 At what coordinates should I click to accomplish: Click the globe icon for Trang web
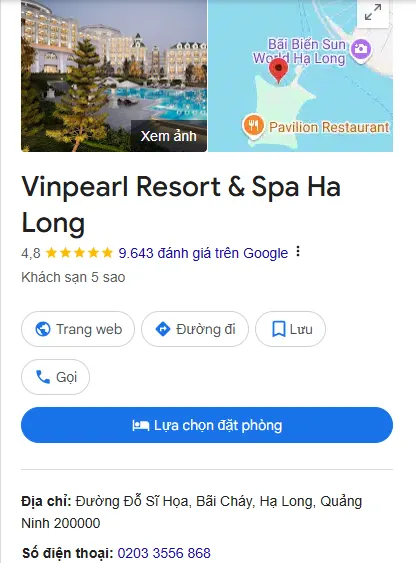pos(43,329)
